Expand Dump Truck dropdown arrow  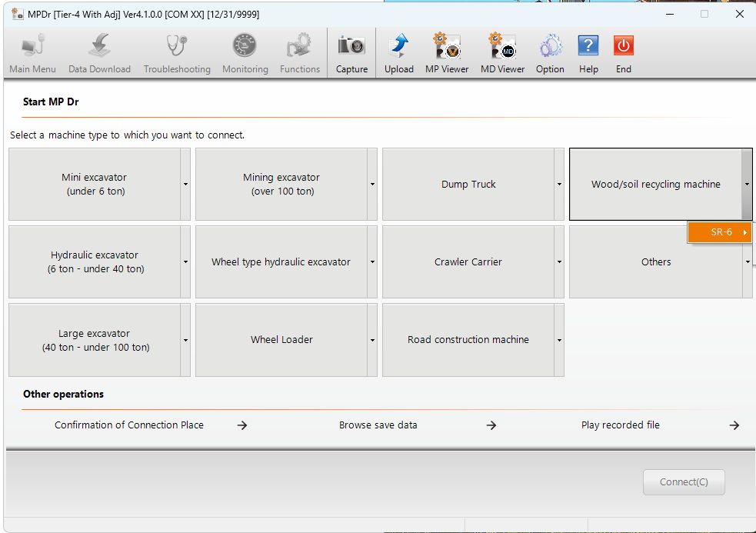point(559,185)
